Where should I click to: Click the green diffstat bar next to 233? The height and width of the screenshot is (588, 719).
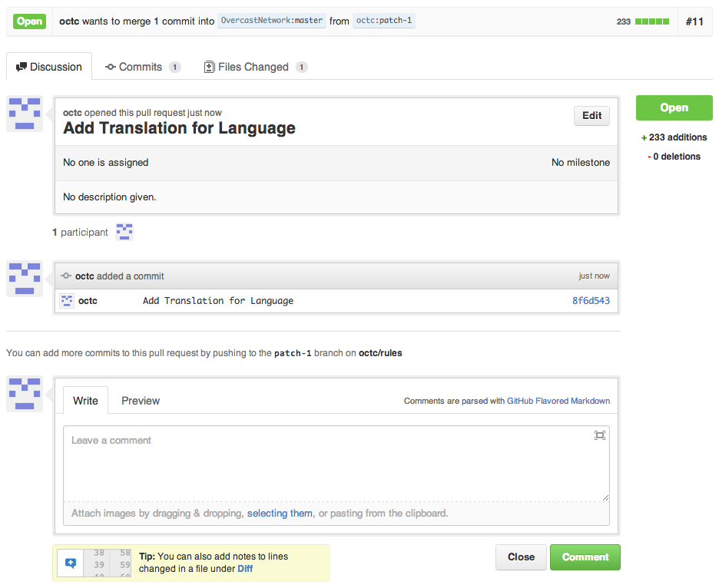tap(652, 21)
